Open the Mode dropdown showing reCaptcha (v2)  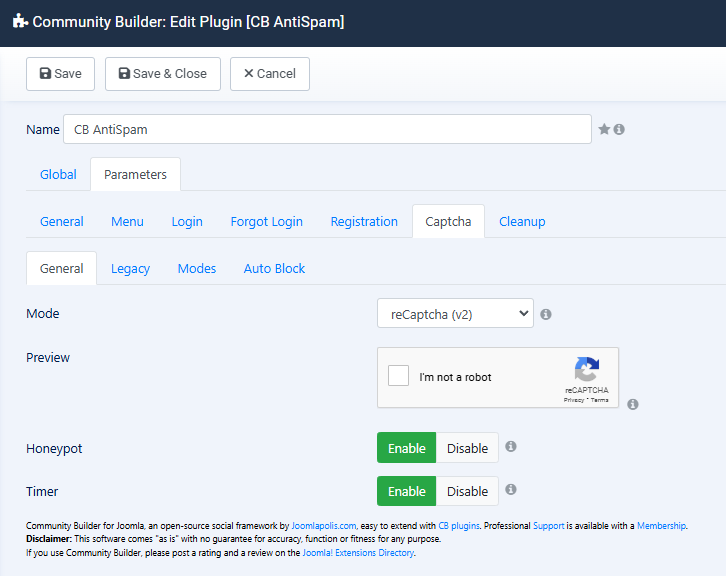click(455, 313)
